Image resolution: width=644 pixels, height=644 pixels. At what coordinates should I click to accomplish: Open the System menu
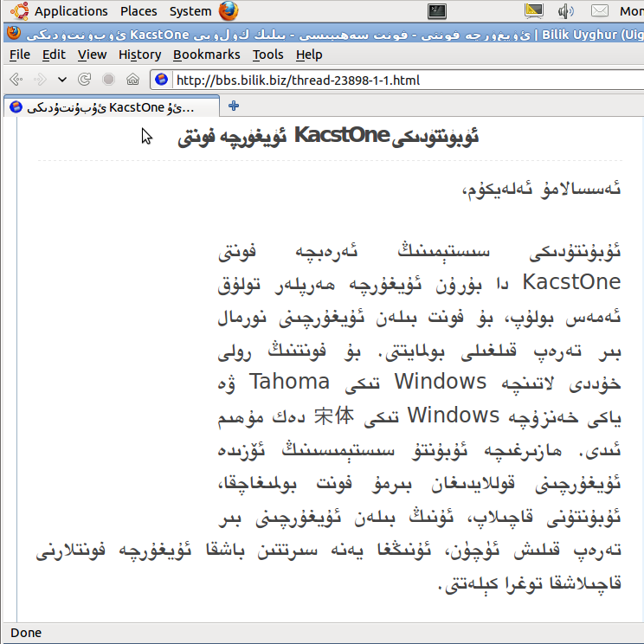tap(190, 11)
